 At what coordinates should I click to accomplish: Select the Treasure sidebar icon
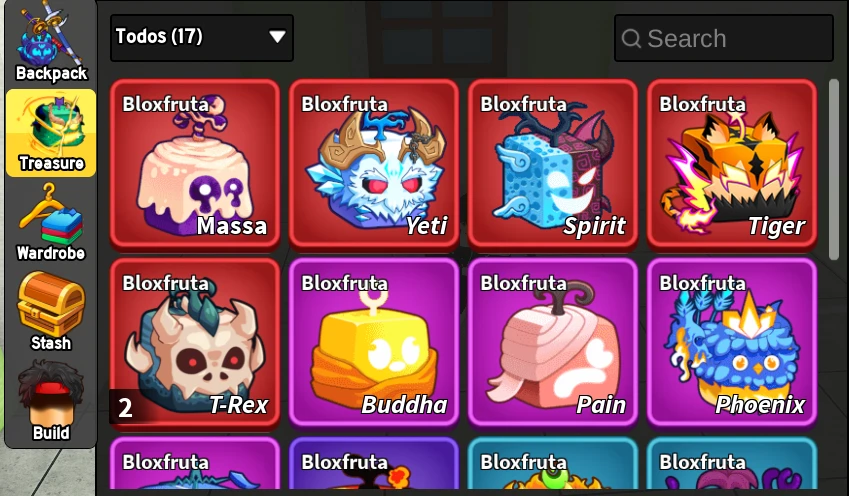click(x=51, y=133)
